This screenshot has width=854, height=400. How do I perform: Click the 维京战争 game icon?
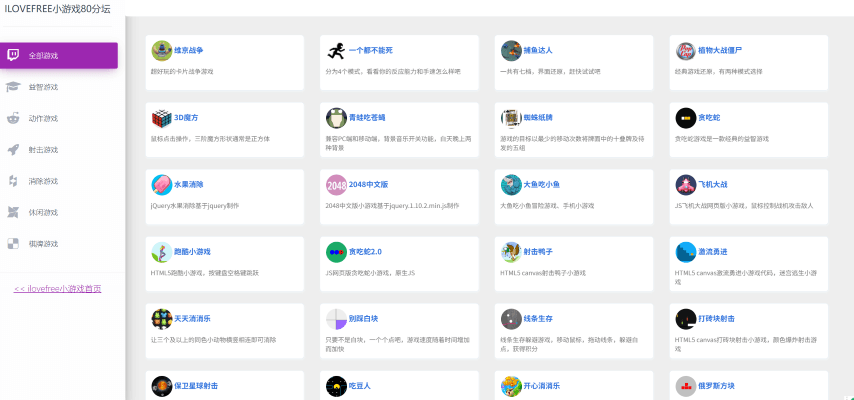[x=162, y=51]
